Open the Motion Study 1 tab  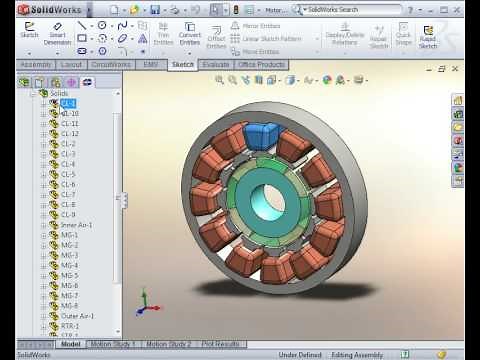click(113, 344)
